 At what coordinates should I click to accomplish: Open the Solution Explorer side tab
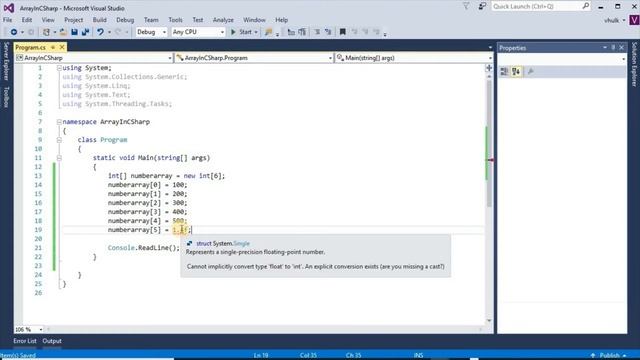[634, 64]
